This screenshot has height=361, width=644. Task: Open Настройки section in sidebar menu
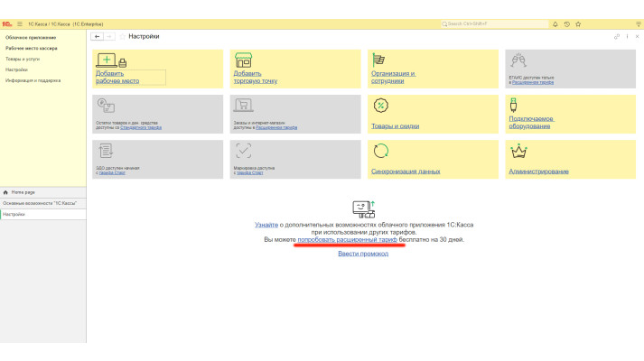coord(16,69)
